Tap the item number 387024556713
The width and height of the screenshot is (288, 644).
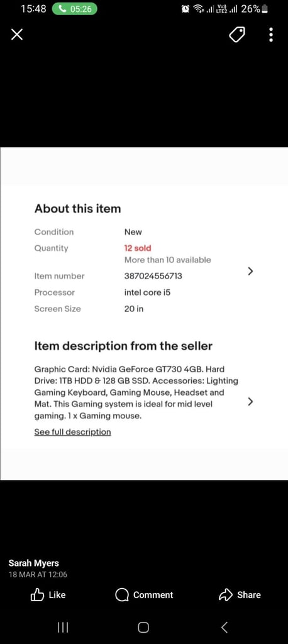coord(153,276)
